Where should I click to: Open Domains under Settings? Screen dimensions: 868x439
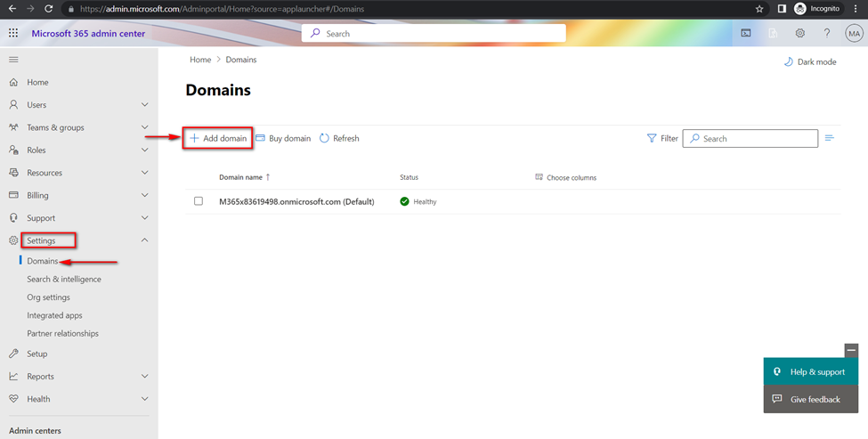point(43,261)
